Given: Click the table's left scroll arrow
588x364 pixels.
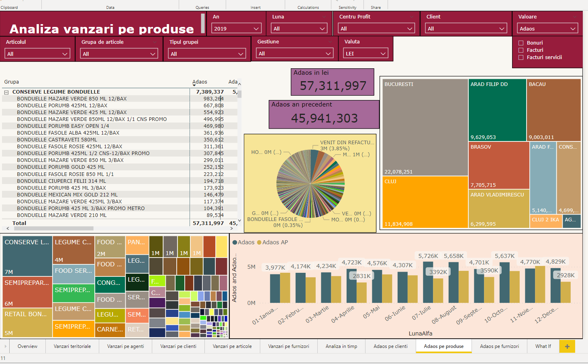Looking at the screenshot, I should [8, 228].
